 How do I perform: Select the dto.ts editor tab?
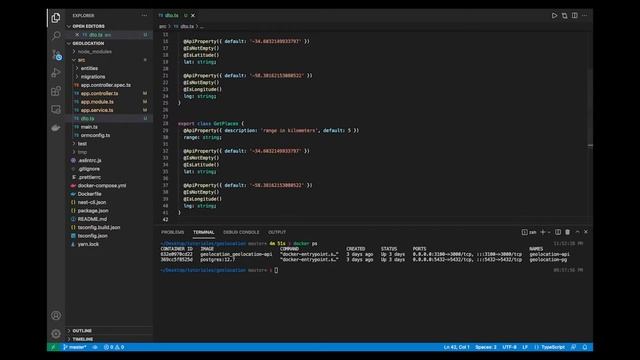171,16
